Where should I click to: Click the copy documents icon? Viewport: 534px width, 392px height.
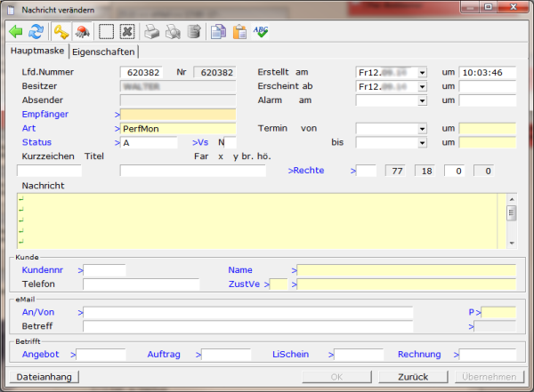[219, 32]
